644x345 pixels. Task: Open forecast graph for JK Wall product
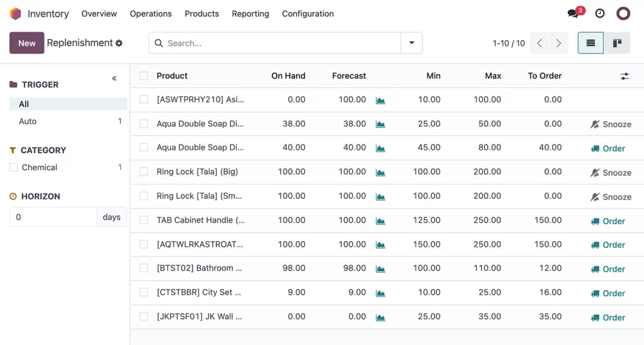(x=380, y=317)
